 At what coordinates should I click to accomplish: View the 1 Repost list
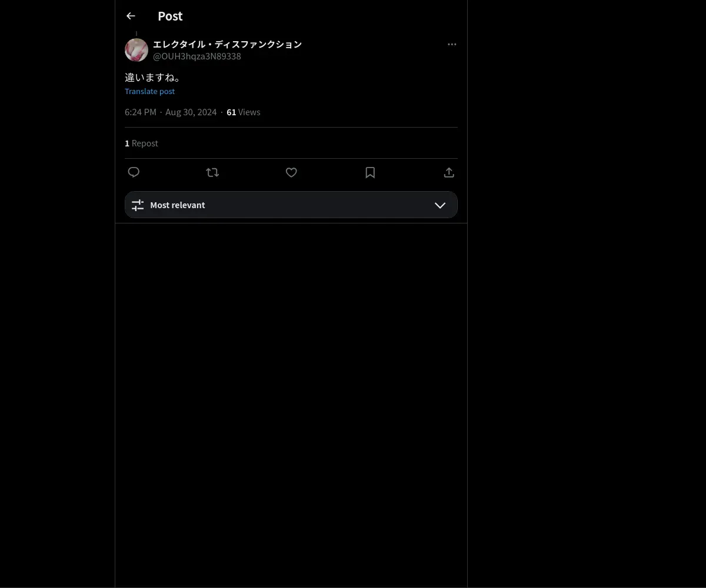click(141, 143)
